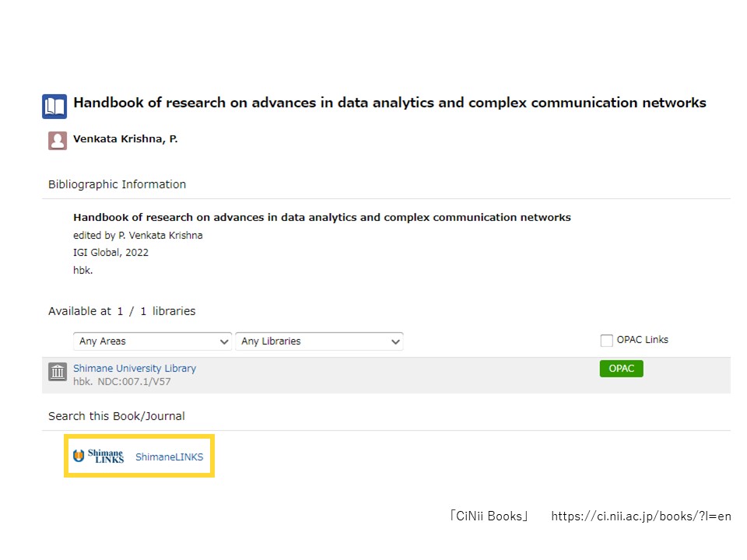This screenshot has height=560, width=747.
Task: Click the bold title in bibliographic details
Action: [x=322, y=218]
